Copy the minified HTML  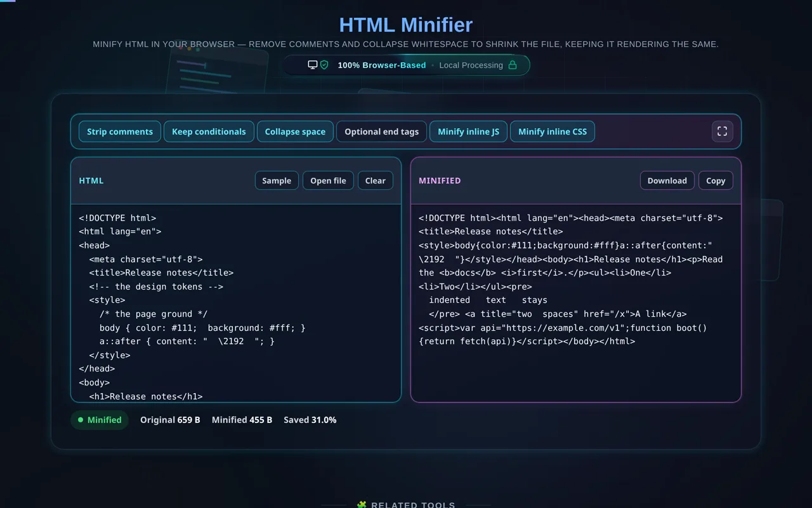click(716, 180)
